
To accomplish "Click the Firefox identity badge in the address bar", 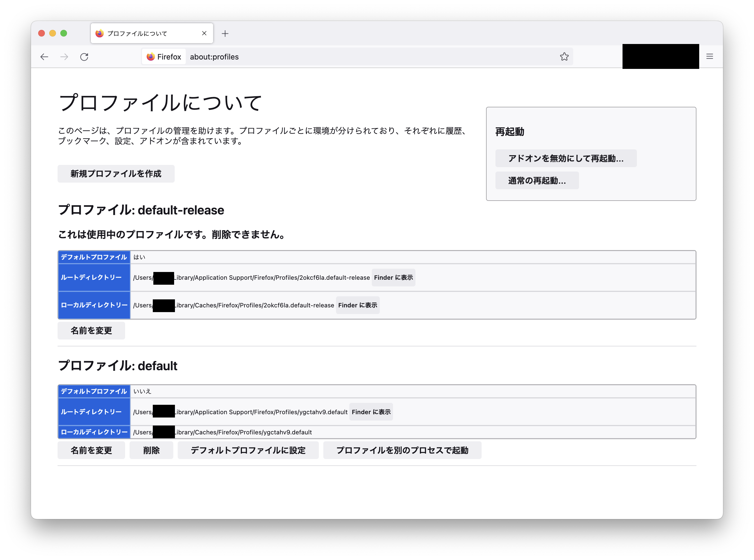I will [x=163, y=57].
